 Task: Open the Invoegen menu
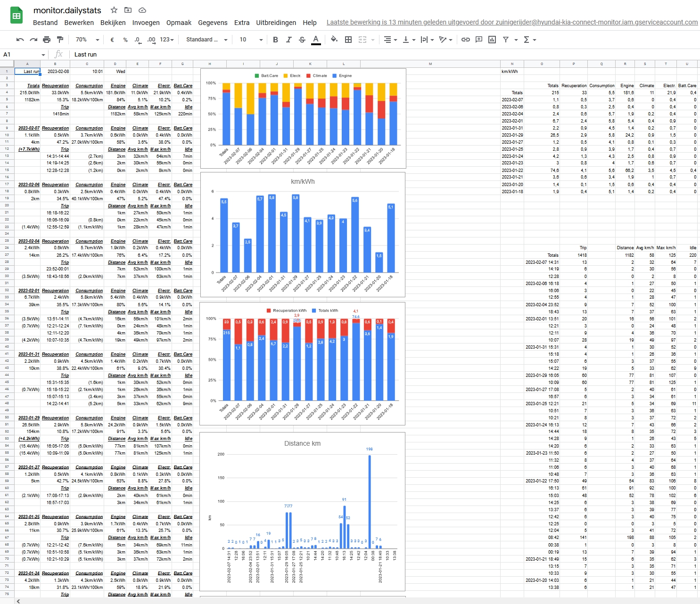pos(146,23)
